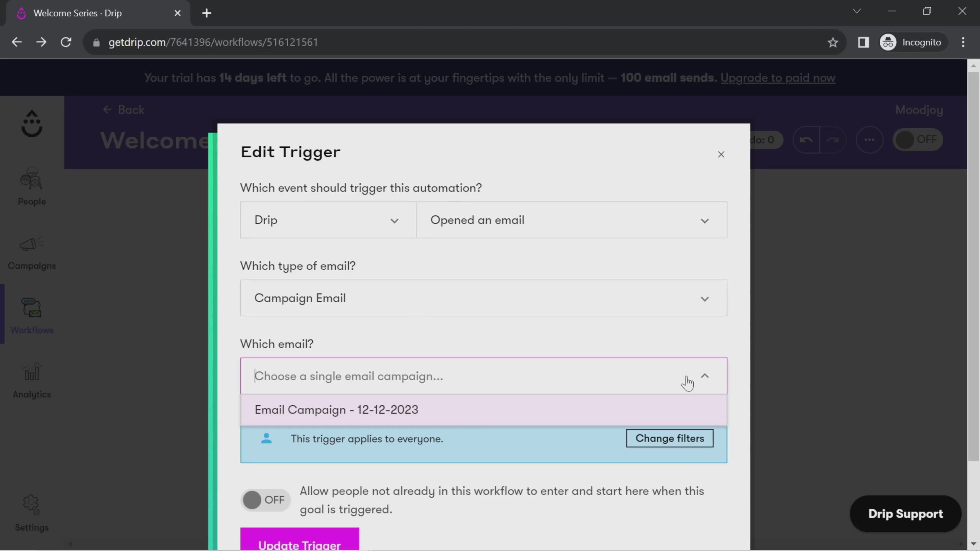This screenshot has width=980, height=551.
Task: Click the Upgrade to paid now link
Action: [777, 77]
